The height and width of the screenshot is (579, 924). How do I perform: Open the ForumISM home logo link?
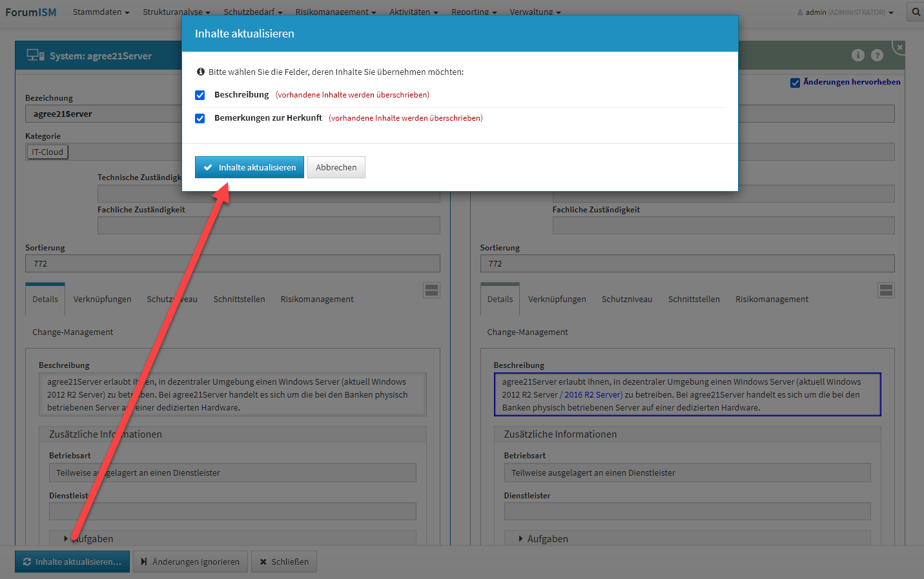click(x=31, y=12)
